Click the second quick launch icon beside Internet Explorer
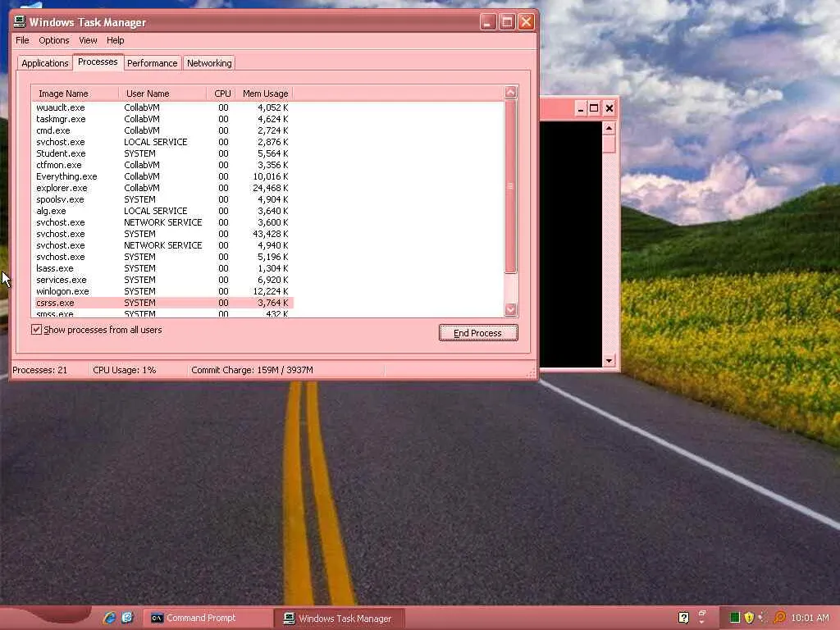Image resolution: width=840 pixels, height=630 pixels. (127, 618)
